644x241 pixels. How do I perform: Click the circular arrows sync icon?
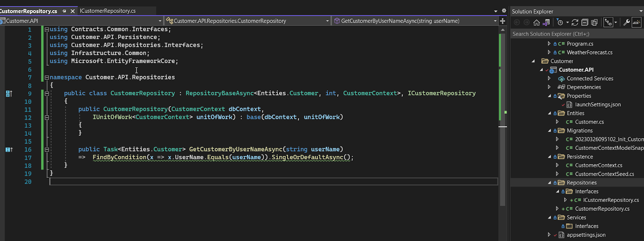pos(575,23)
